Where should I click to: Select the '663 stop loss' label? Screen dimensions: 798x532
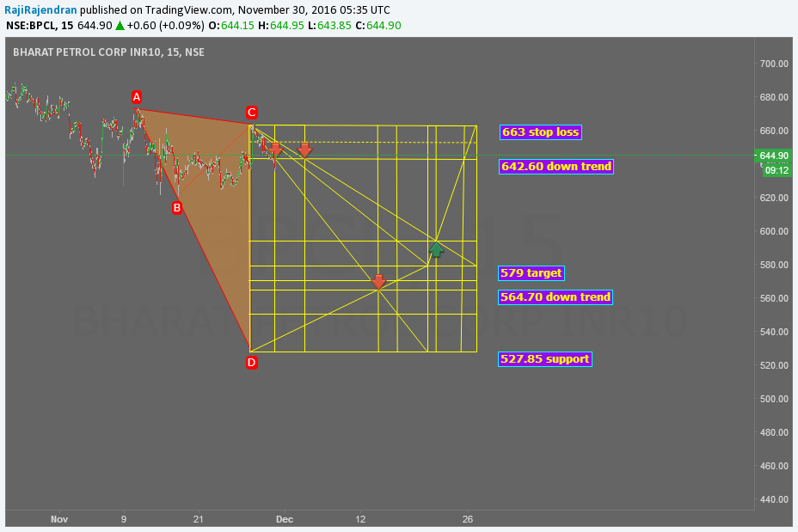(x=541, y=132)
